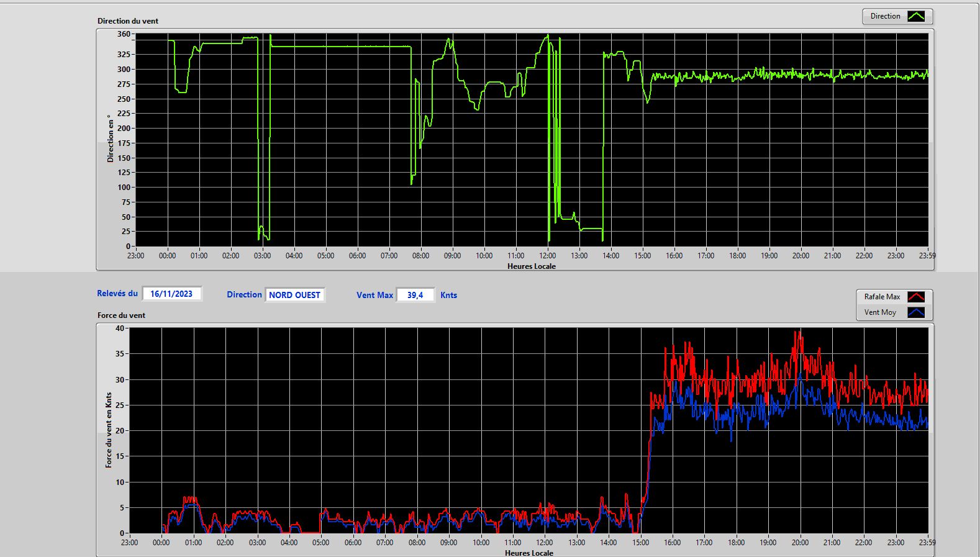The height and width of the screenshot is (557, 980).
Task: Click the 'Heures Locale' axis label of force chart
Action: pos(529,553)
